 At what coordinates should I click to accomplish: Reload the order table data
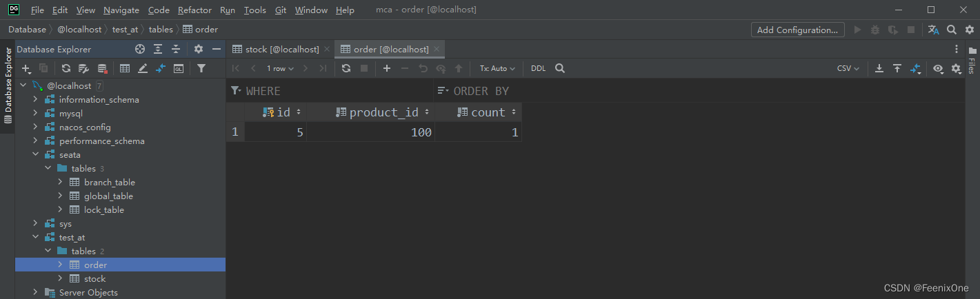tap(346, 68)
